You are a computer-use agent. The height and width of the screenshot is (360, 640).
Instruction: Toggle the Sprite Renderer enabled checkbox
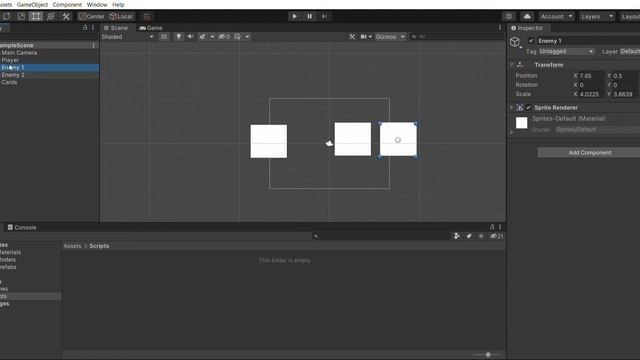tap(529, 107)
